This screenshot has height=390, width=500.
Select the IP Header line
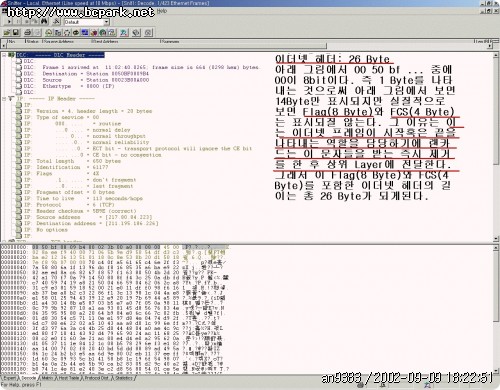55,99
